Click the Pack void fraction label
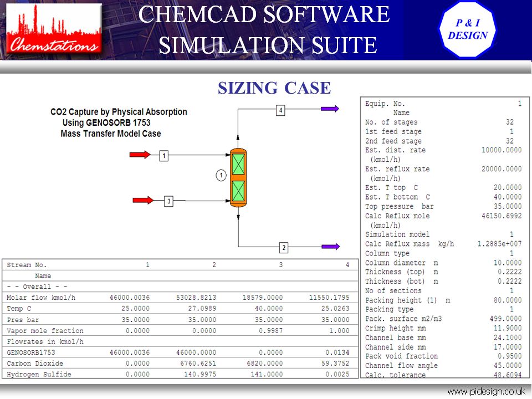 tap(401, 356)
